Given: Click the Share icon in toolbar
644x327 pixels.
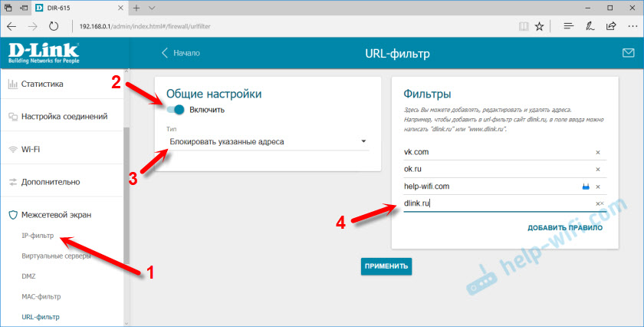Looking at the screenshot, I should (x=611, y=26).
